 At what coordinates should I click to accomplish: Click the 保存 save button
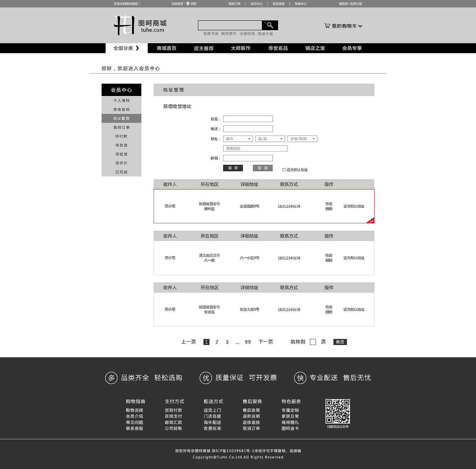233,168
